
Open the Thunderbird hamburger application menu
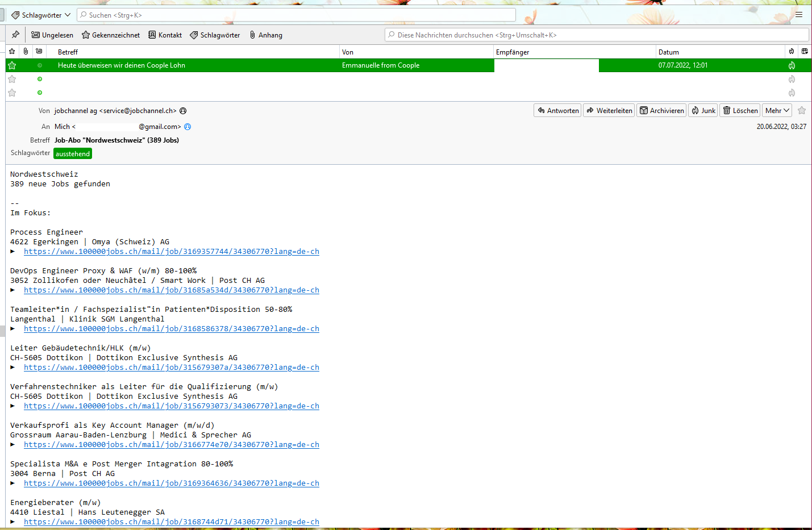[799, 15]
